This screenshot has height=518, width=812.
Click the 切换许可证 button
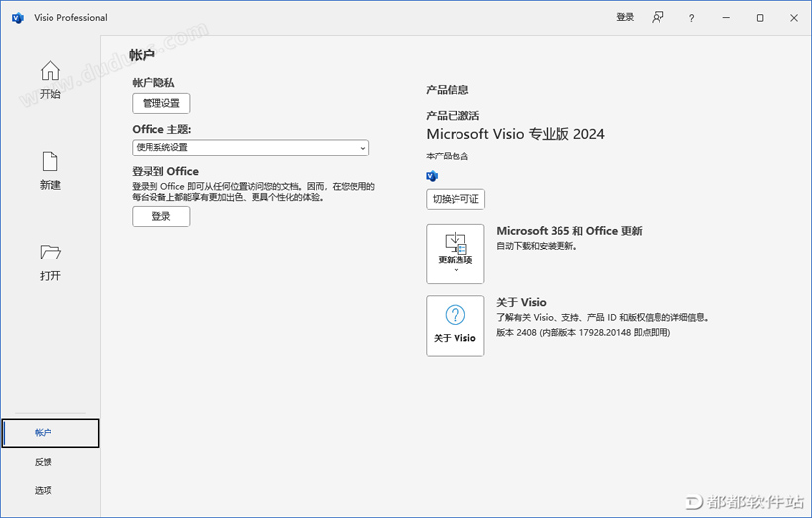coord(456,199)
